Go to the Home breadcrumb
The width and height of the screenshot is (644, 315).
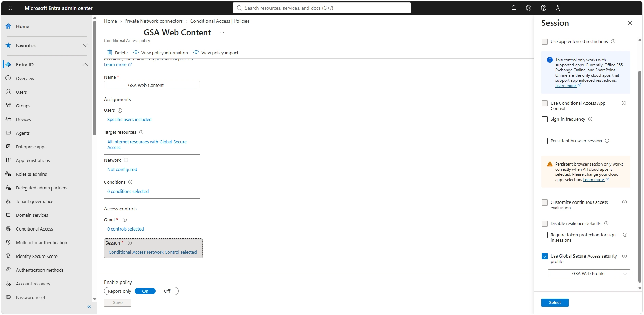pyautogui.click(x=111, y=21)
